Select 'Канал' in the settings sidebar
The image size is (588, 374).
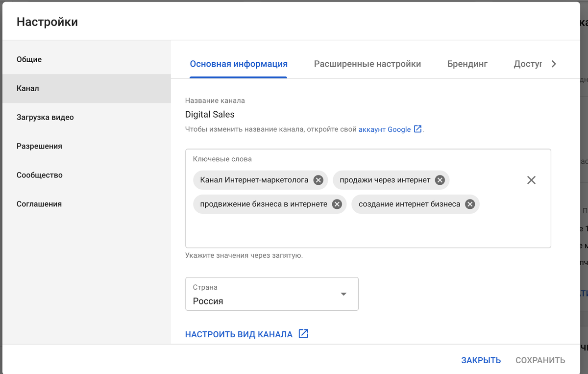click(x=87, y=88)
